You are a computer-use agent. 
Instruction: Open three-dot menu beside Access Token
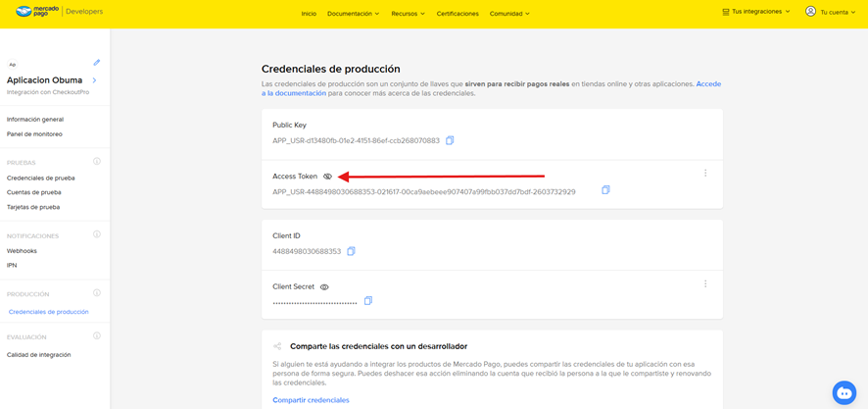(705, 173)
